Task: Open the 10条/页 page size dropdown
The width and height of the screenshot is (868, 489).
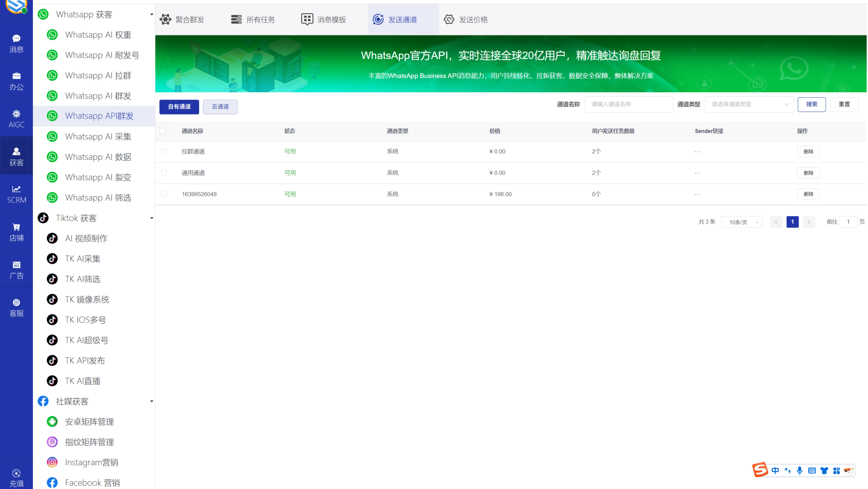Action: pyautogui.click(x=742, y=222)
